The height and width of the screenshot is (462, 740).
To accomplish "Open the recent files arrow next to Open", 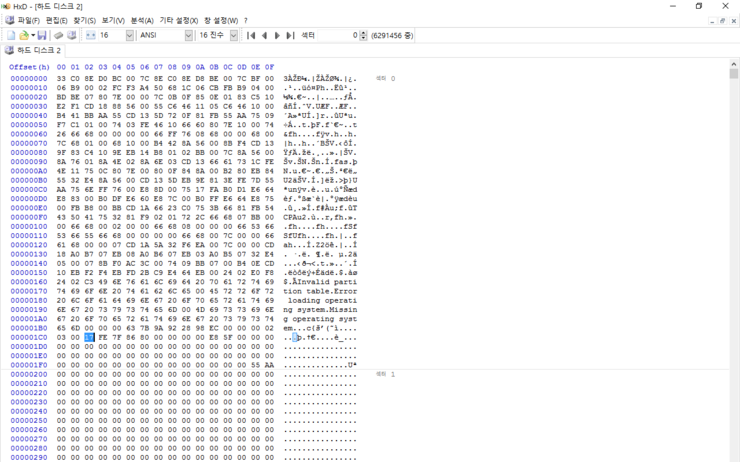I will click(32, 35).
